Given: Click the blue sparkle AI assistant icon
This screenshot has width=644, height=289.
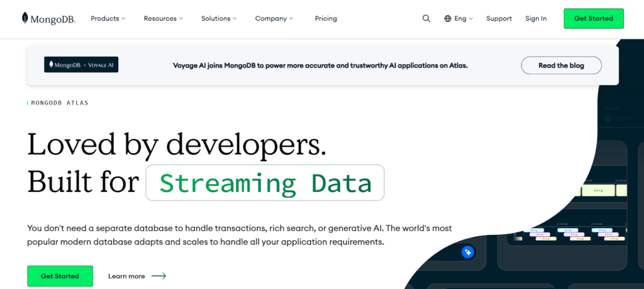Looking at the screenshot, I should (x=467, y=252).
